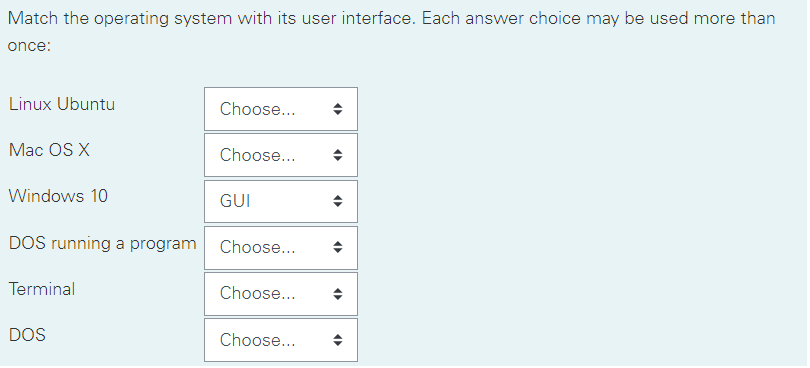Click the arrow icon in DOS running a program row

pyautogui.click(x=337, y=248)
